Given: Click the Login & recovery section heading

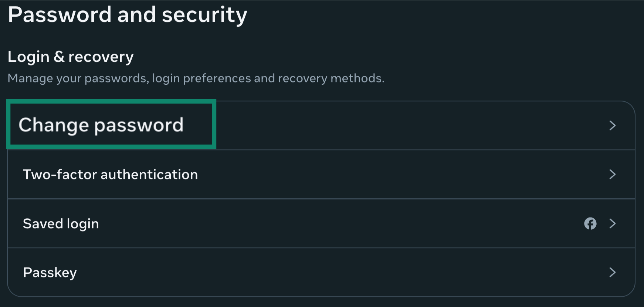Looking at the screenshot, I should tap(71, 56).
